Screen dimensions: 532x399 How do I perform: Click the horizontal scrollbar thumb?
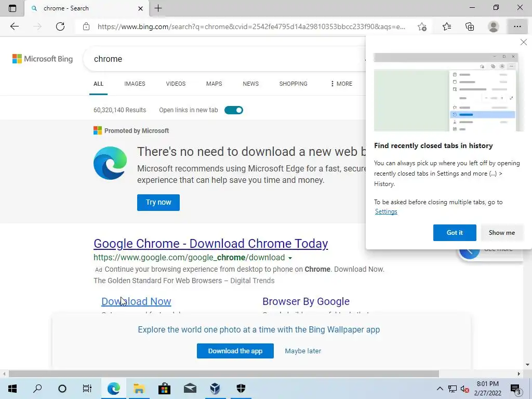click(x=224, y=374)
